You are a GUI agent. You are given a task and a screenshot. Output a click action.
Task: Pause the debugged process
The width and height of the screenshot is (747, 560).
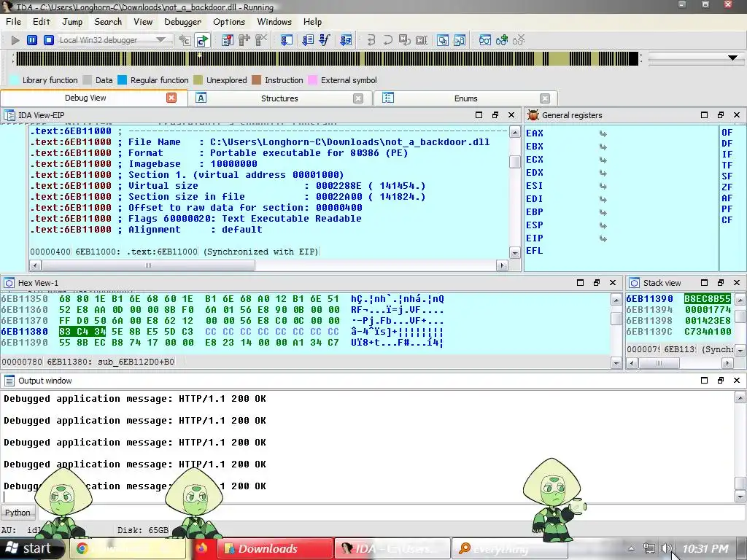32,41
